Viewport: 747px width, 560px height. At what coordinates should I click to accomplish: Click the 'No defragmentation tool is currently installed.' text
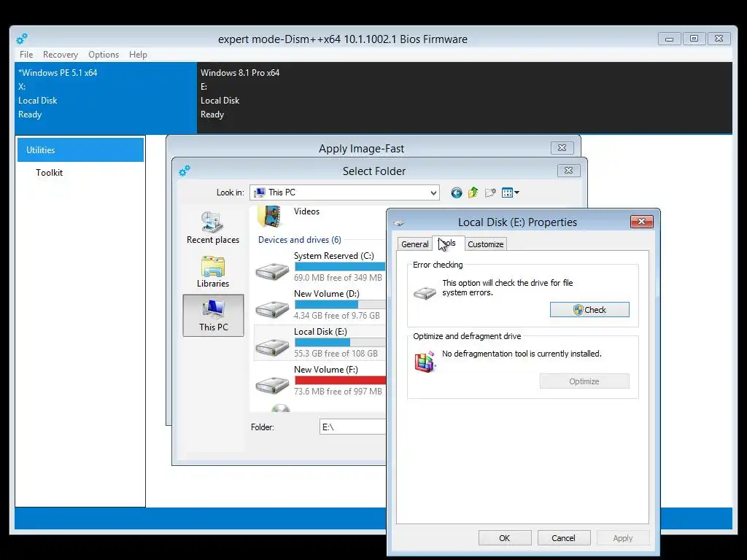522,354
